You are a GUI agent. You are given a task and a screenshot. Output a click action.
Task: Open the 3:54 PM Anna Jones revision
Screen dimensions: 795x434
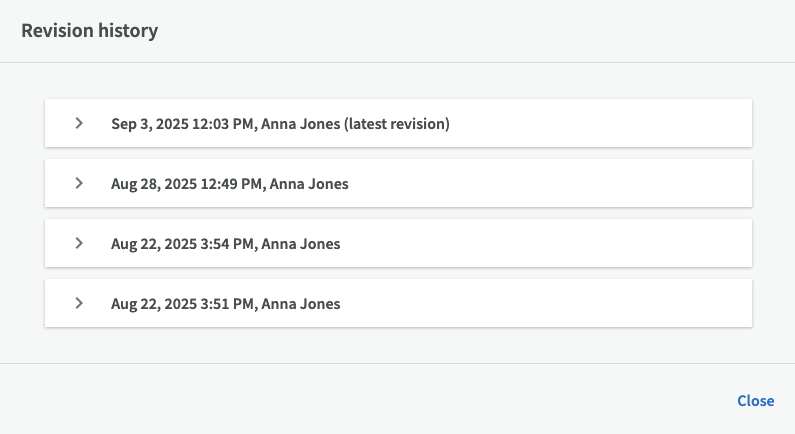(x=225, y=244)
